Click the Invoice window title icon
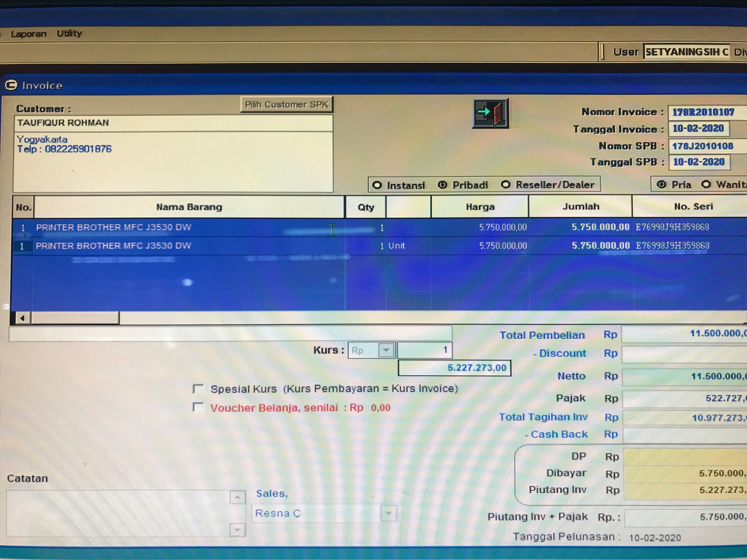The image size is (747, 560). click(x=11, y=85)
